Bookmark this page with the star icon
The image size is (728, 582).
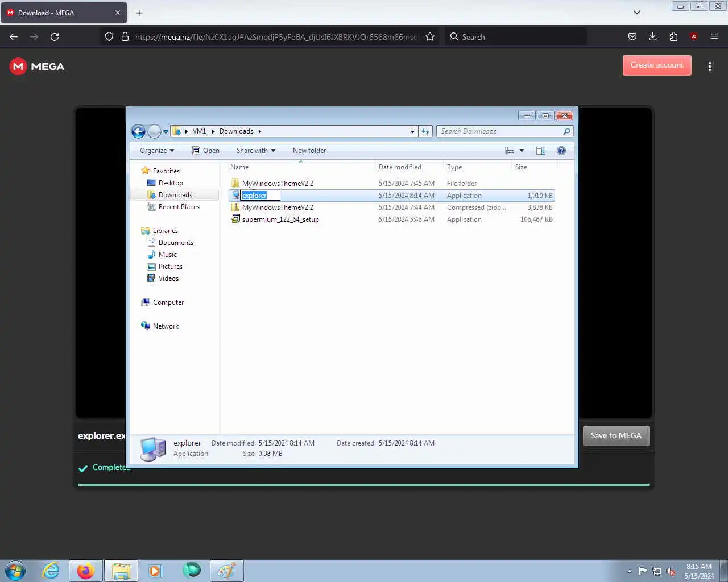coord(430,36)
